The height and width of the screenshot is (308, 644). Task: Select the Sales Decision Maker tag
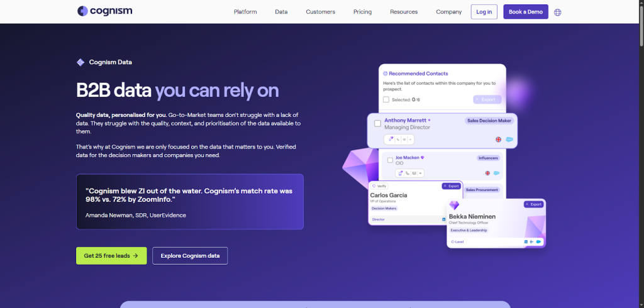(489, 120)
